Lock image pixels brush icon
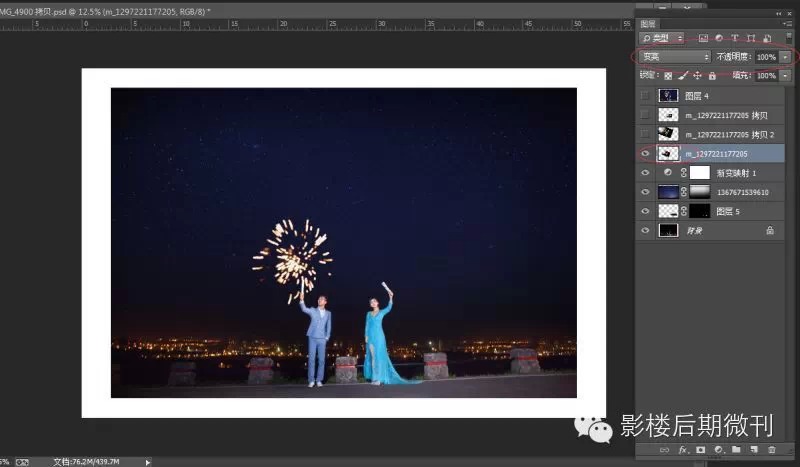The image size is (800, 467). [x=683, y=76]
